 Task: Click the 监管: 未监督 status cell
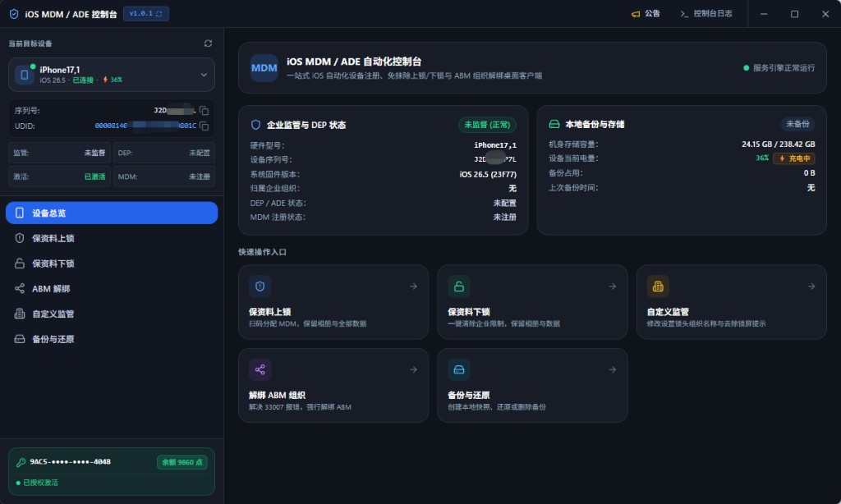59,153
